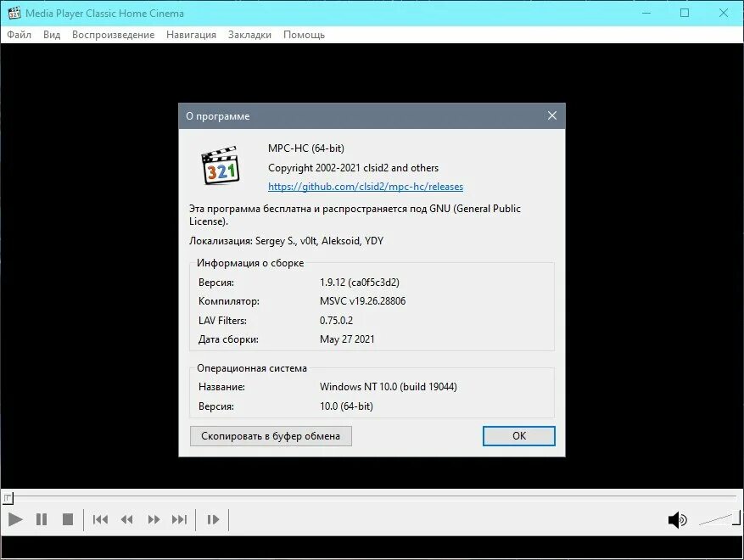The width and height of the screenshot is (744, 560).
Task: Open the GitHub mpc-hc releases link
Action: (x=366, y=187)
